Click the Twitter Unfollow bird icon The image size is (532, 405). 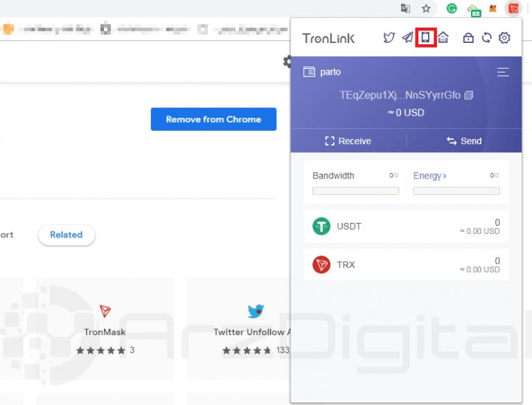pyautogui.click(x=256, y=311)
